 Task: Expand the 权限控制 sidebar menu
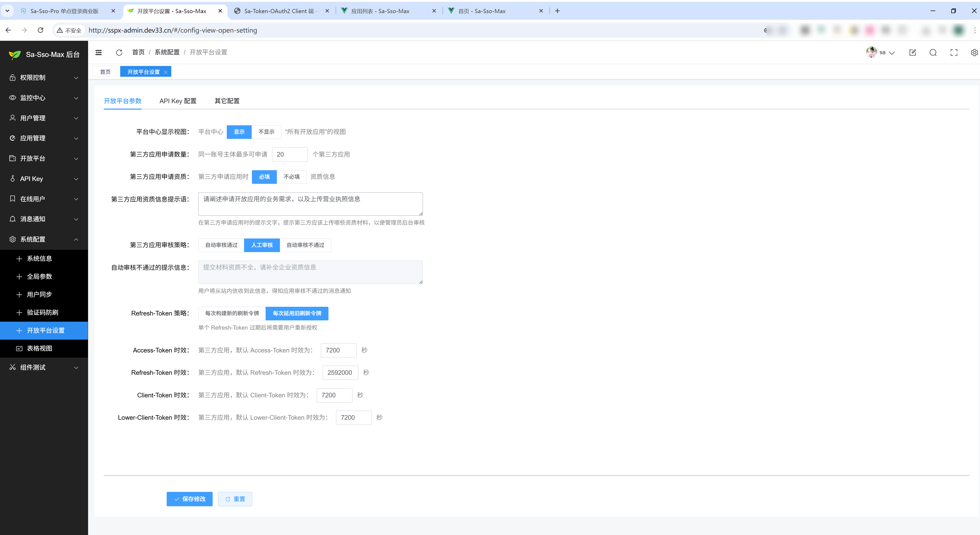pyautogui.click(x=44, y=78)
